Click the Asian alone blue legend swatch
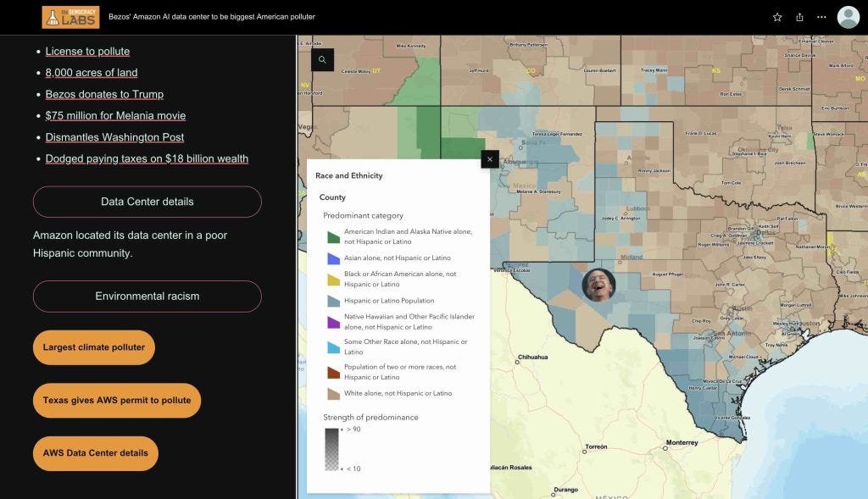This screenshot has width=868, height=499. click(333, 258)
